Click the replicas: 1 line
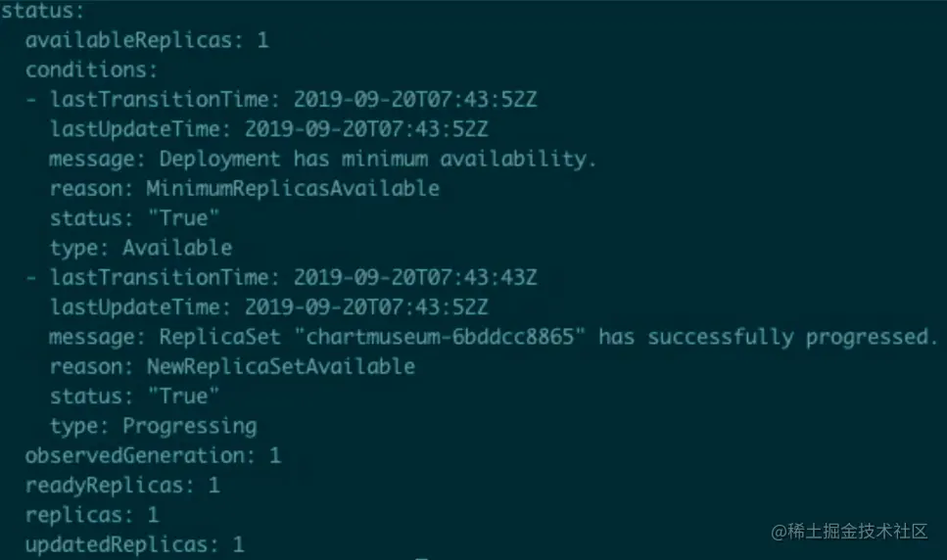The image size is (947, 560). click(x=92, y=515)
